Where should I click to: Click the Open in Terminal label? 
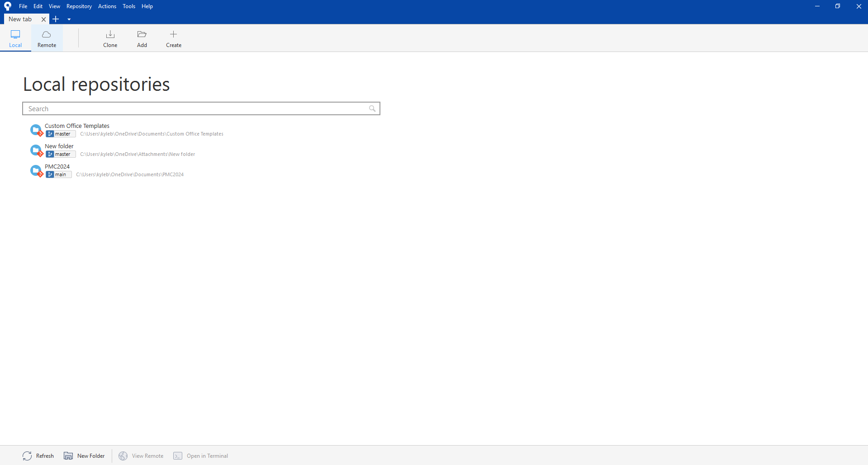point(207,456)
